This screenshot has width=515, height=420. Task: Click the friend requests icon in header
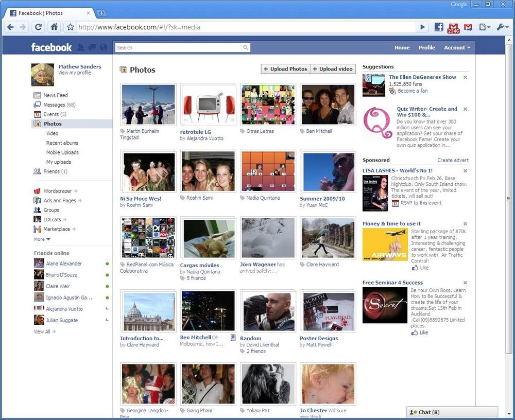(x=81, y=47)
